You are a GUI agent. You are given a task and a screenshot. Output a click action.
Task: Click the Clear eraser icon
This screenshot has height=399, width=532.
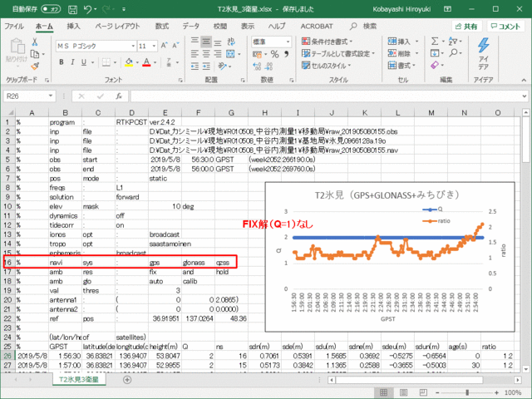pos(435,65)
